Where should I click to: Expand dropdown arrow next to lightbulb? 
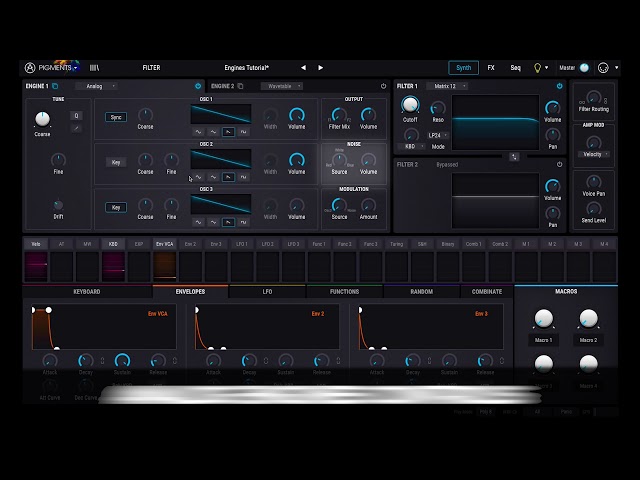[x=547, y=68]
